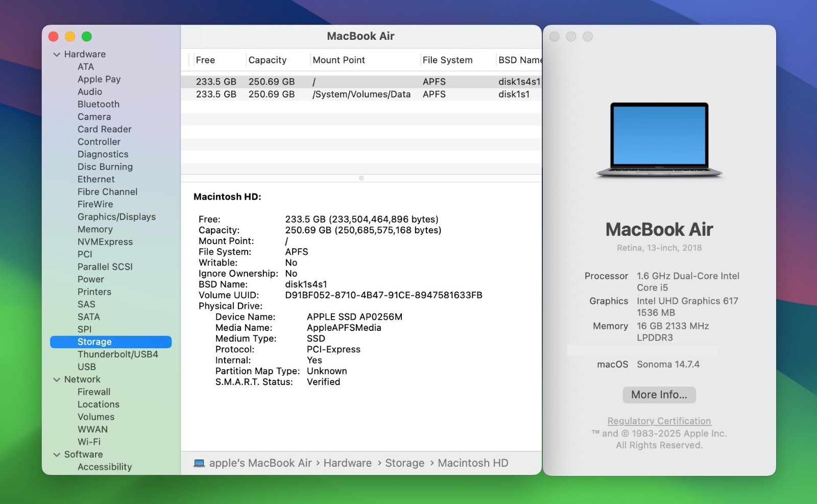Click the pane divider handle dot
The height and width of the screenshot is (504, 817).
click(x=361, y=178)
